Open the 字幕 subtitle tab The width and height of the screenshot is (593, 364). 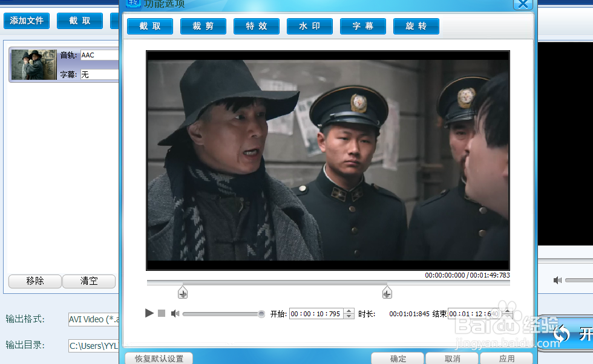tap(363, 26)
